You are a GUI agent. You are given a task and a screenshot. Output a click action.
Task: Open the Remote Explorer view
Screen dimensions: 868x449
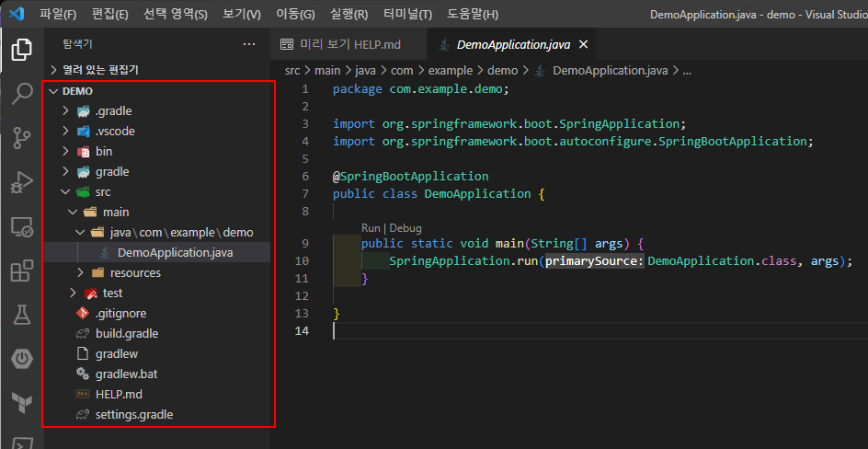pos(21,226)
